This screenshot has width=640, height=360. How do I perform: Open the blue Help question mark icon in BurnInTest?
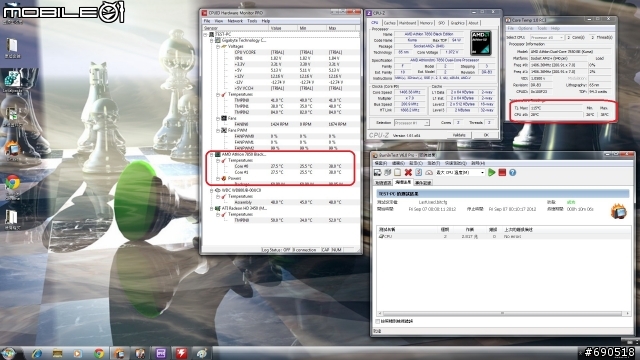513,173
